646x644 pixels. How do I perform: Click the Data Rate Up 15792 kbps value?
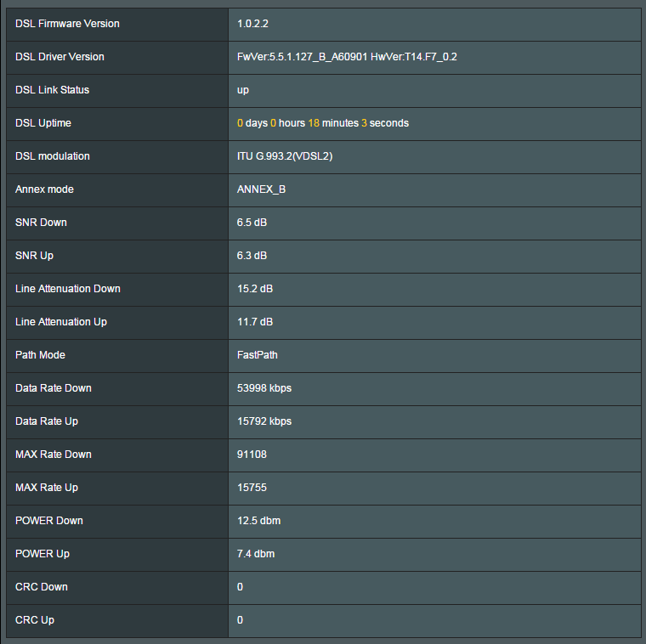[x=264, y=421]
